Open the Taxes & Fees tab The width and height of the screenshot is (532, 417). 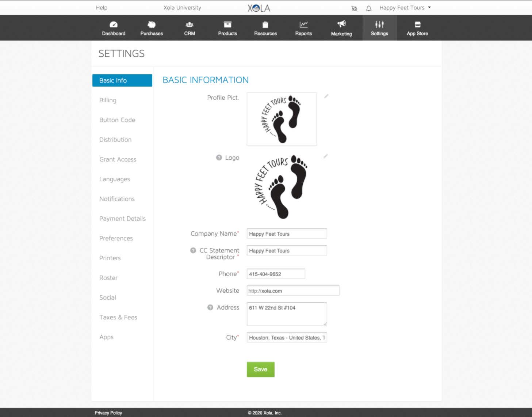(118, 317)
